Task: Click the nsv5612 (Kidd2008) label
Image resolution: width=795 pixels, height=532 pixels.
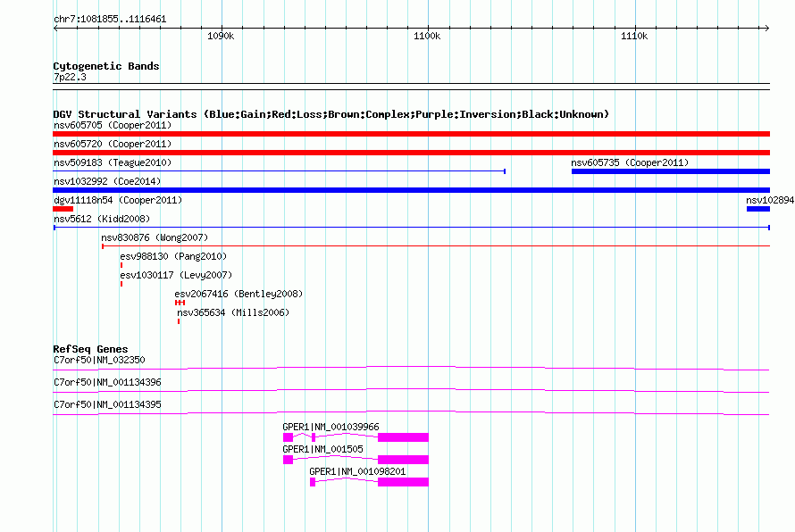Action: [102, 219]
